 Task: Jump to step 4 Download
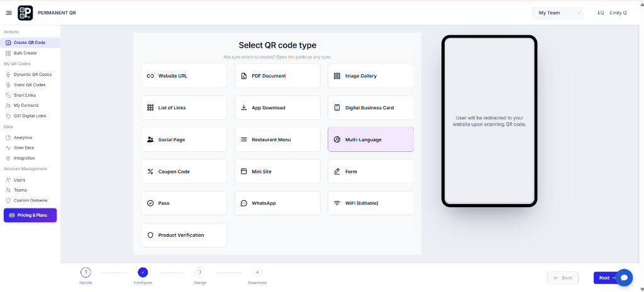coord(257,273)
